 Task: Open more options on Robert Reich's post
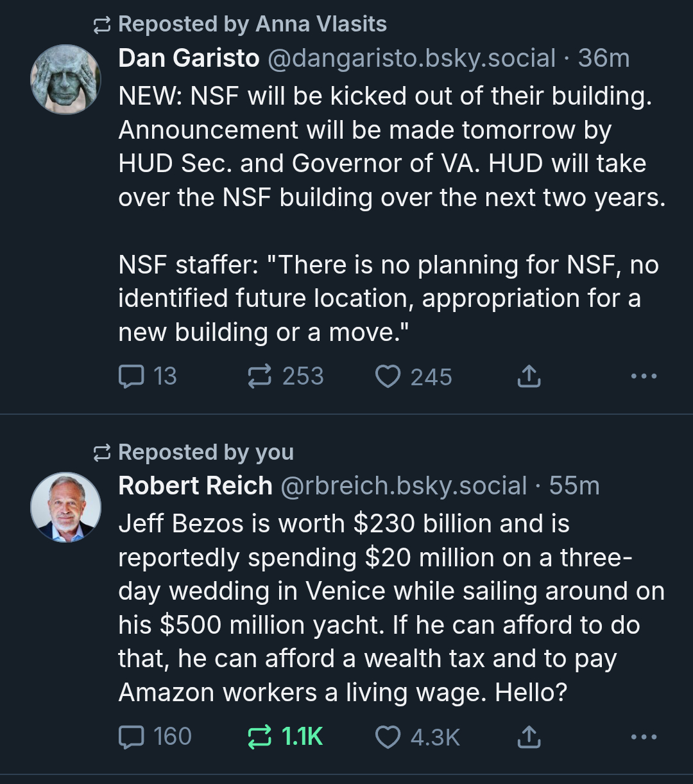[644, 736]
